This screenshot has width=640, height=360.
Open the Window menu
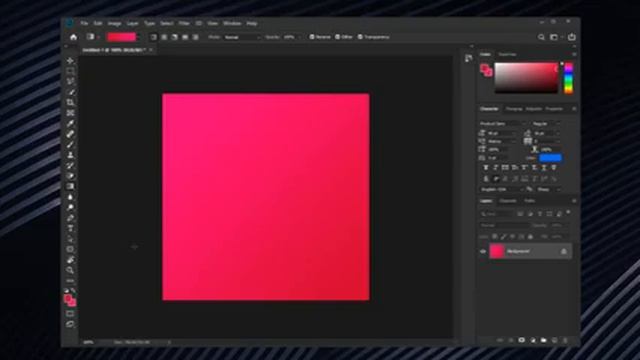(x=232, y=23)
